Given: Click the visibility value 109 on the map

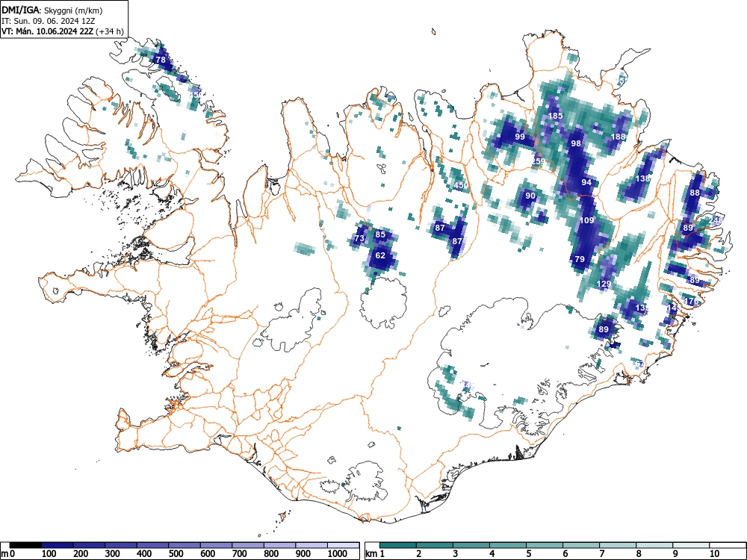Looking at the screenshot, I should (587, 220).
